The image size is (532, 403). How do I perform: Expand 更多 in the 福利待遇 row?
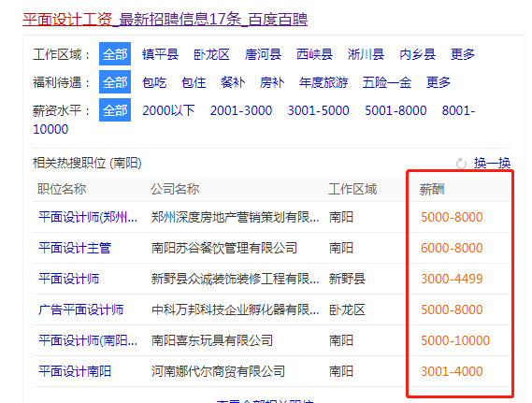click(x=439, y=82)
